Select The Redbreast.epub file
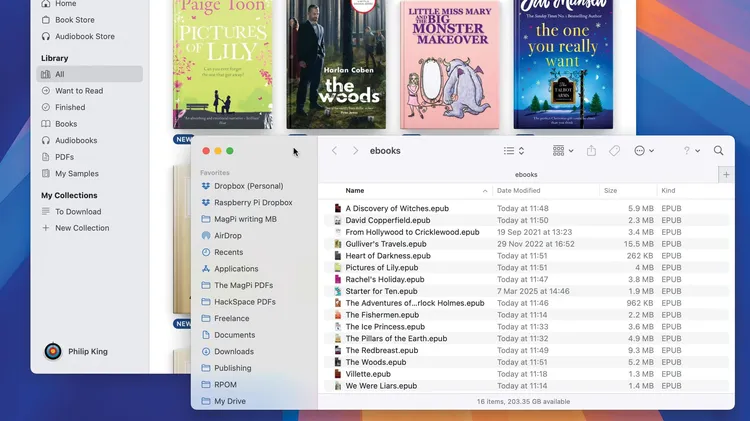750x421 pixels. (x=526, y=350)
